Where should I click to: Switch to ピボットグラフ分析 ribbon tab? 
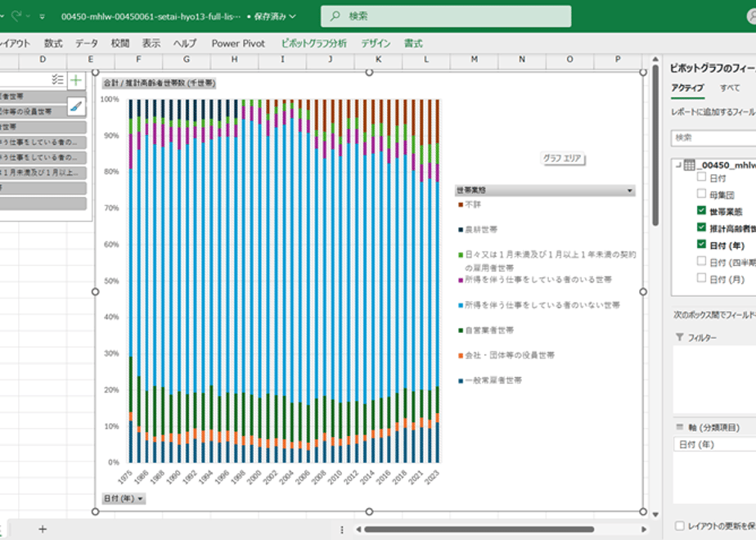point(314,43)
